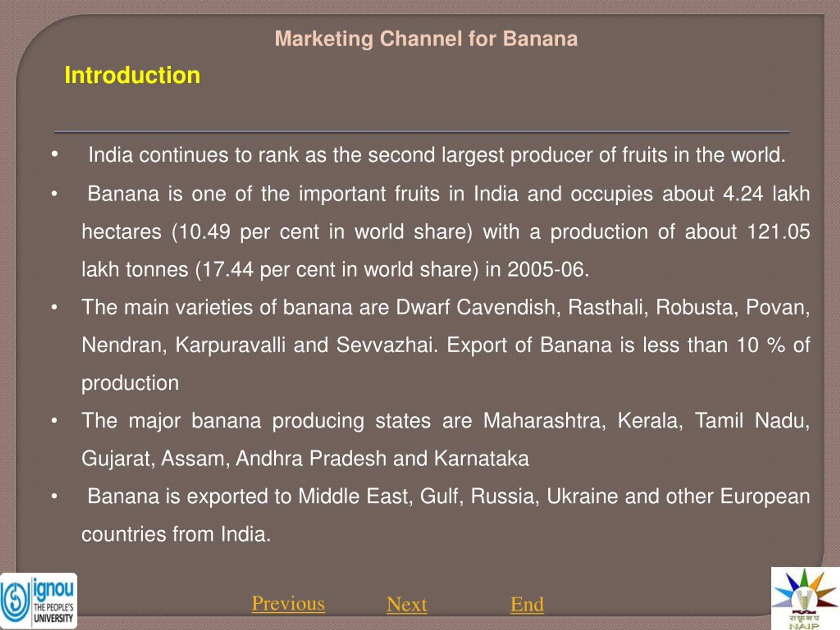Click the text 'second largest producer of fruits'
The image size is (840, 630).
coord(517,155)
